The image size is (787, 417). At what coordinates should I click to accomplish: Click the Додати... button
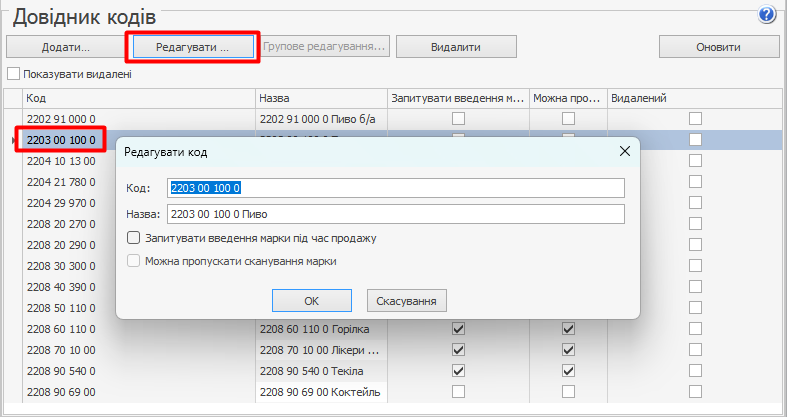65,47
